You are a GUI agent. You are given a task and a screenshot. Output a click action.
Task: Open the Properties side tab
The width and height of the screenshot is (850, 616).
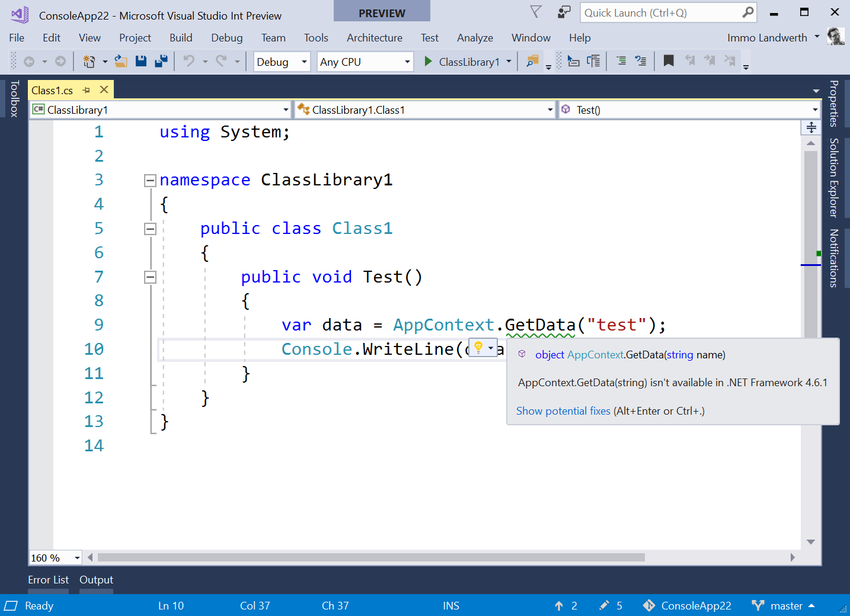tap(833, 104)
